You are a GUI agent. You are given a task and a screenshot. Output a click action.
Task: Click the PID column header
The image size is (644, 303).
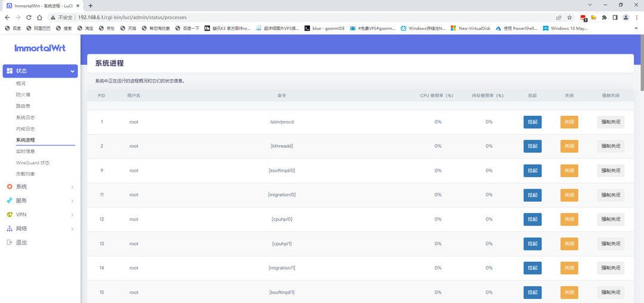click(101, 95)
